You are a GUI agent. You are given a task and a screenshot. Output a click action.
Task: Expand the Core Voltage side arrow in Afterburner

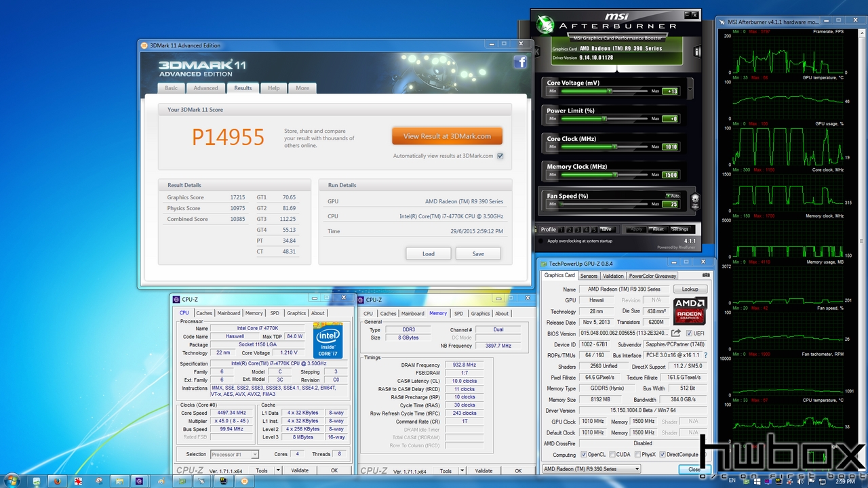coord(690,88)
